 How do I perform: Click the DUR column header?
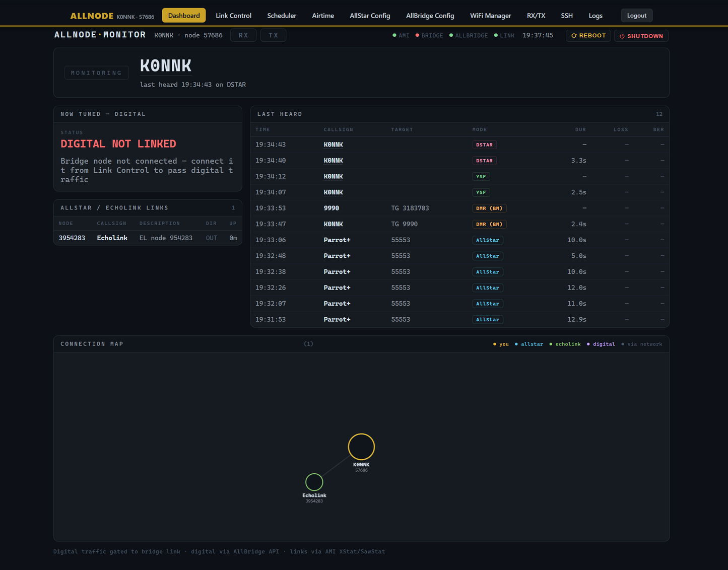click(580, 130)
